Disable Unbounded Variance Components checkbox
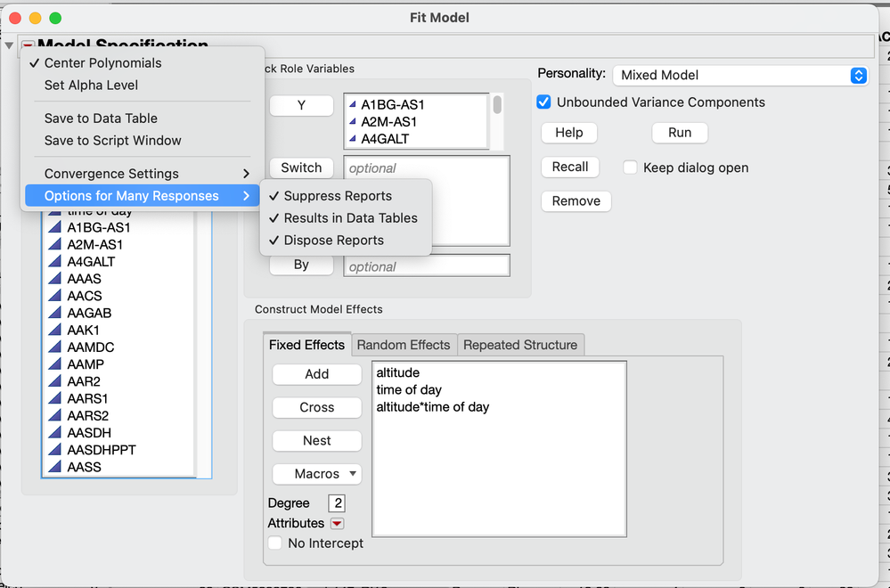 click(544, 102)
